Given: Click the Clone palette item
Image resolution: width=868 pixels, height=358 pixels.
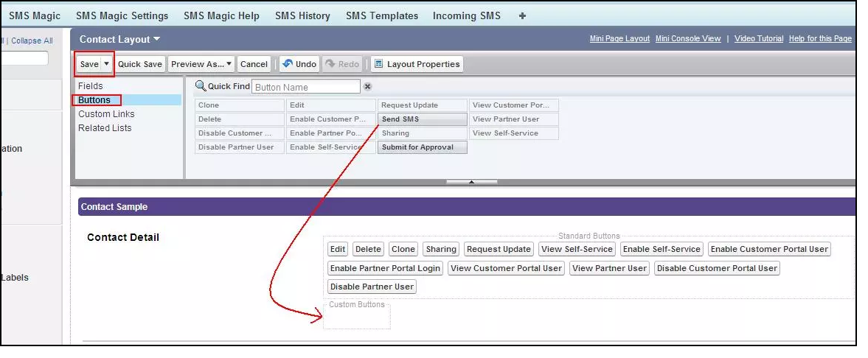Looking at the screenshot, I should pos(239,105).
